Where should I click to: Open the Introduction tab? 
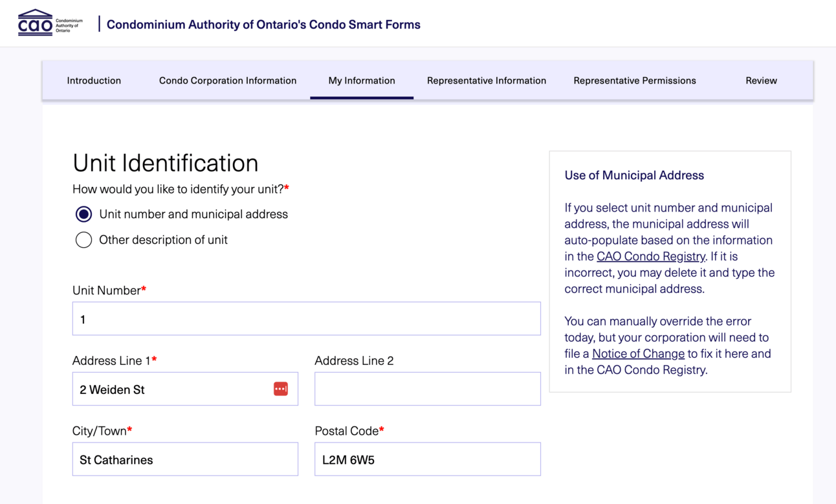(x=94, y=81)
